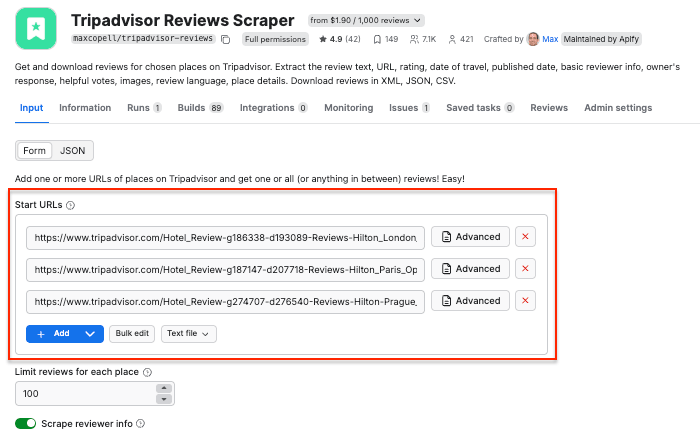The height and width of the screenshot is (440, 700).
Task: Increase the review limit with up arrow
Action: (164, 388)
